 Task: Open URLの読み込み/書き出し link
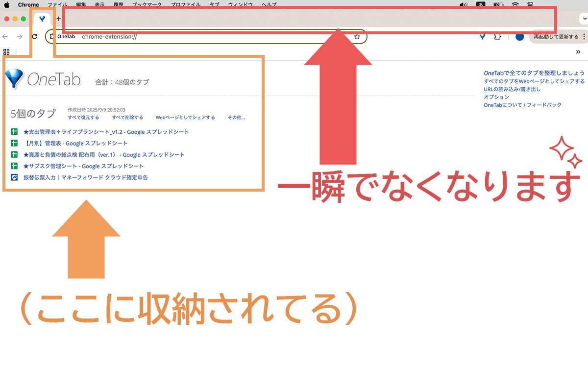pos(512,89)
